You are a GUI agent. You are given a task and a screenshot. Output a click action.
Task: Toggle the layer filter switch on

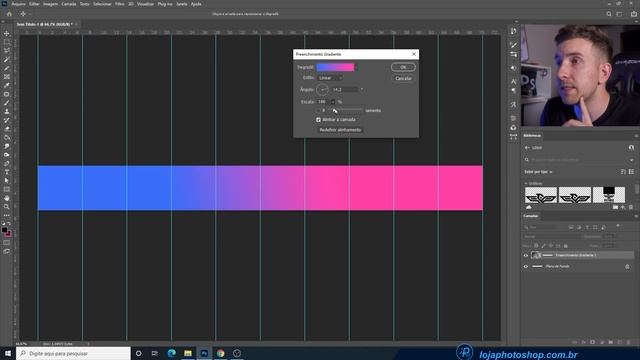[618, 226]
